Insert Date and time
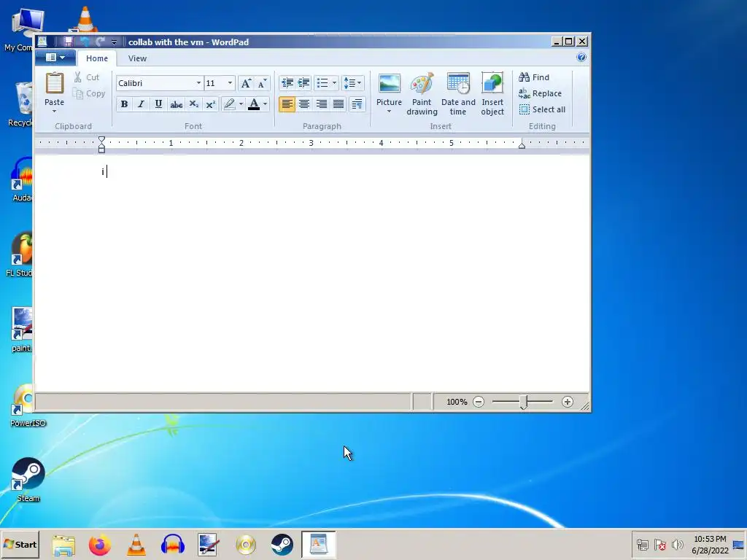747x560 pixels. [458, 94]
